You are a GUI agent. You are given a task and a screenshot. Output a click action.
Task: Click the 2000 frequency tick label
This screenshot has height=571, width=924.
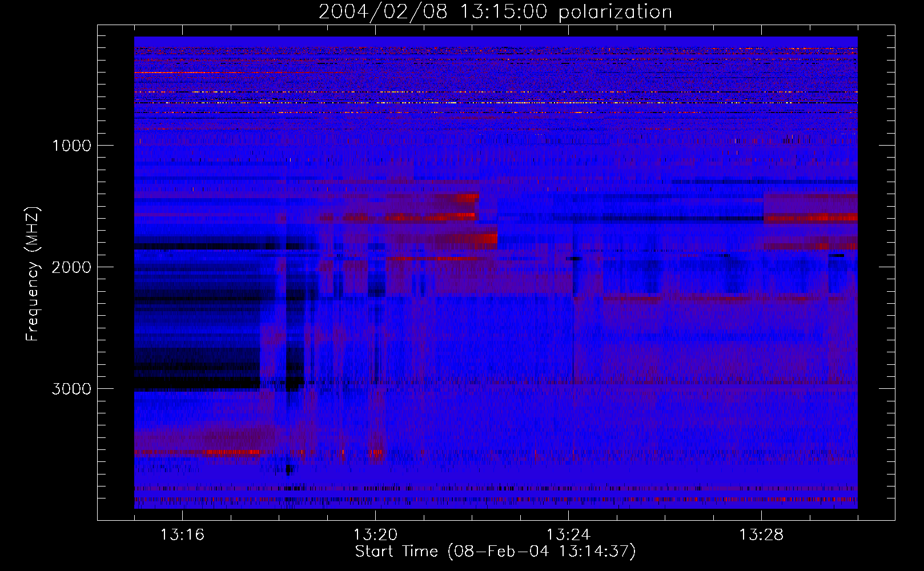coord(71,267)
